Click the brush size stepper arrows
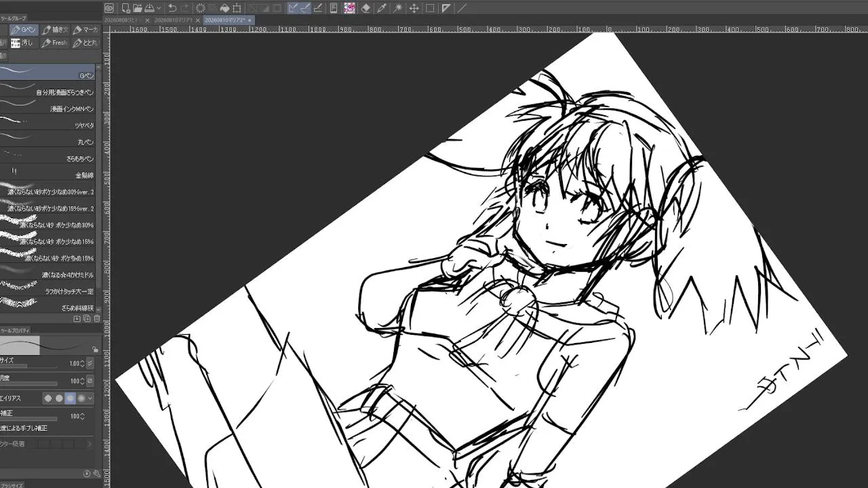This screenshot has width=868, height=488. (x=83, y=363)
